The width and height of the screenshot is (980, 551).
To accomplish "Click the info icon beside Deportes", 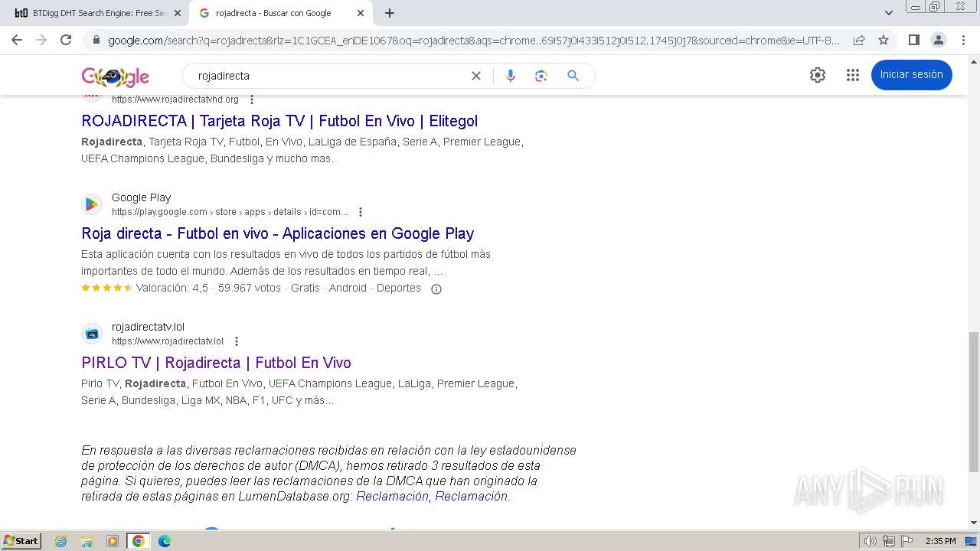I will tap(436, 289).
